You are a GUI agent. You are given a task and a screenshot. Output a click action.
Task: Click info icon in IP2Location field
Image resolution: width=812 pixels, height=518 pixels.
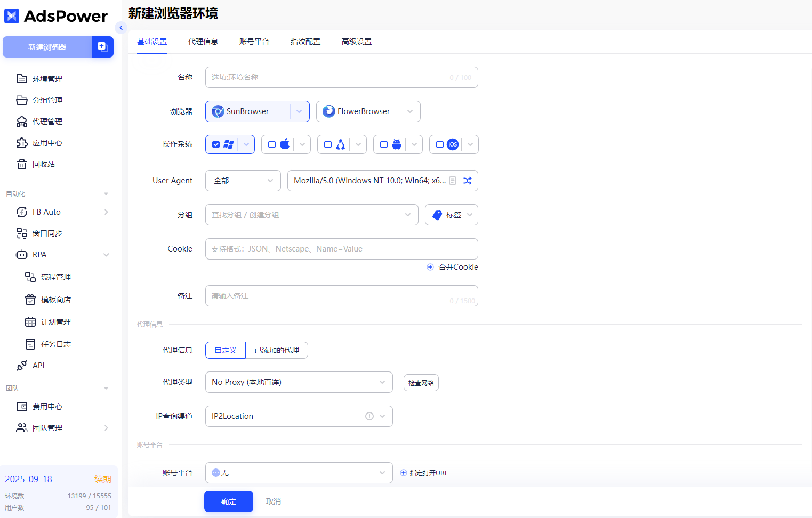click(369, 416)
